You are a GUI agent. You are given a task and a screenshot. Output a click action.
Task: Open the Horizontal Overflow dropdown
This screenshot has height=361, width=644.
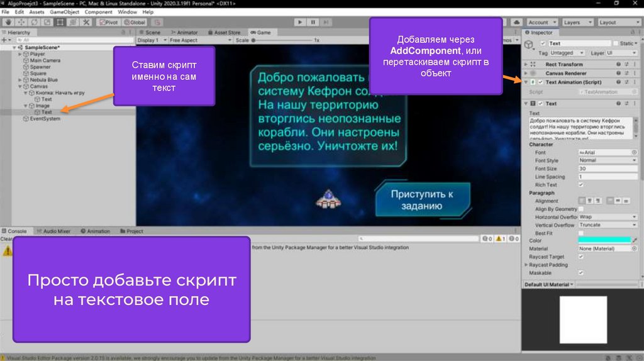point(607,217)
